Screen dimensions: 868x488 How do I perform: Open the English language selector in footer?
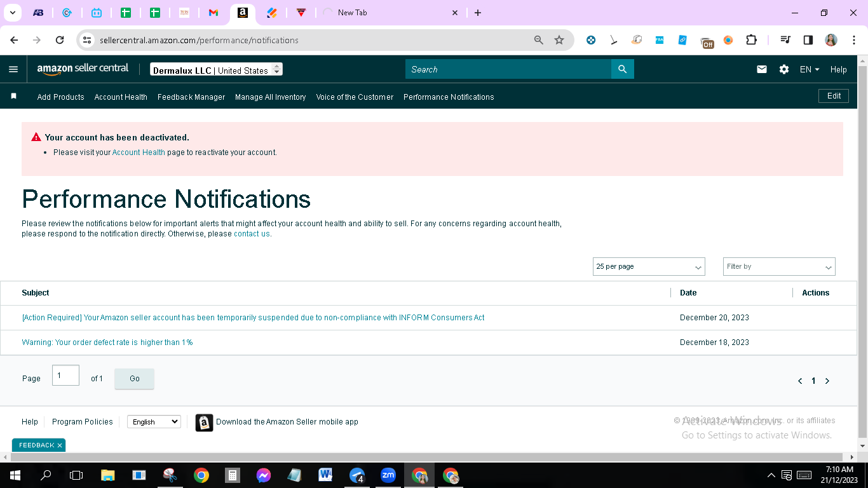pos(154,422)
